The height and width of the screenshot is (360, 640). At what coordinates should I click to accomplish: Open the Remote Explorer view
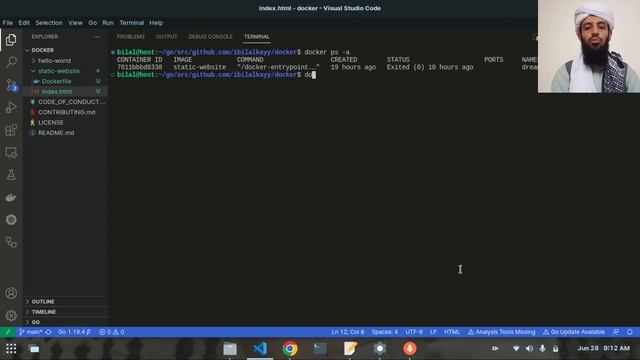11,152
